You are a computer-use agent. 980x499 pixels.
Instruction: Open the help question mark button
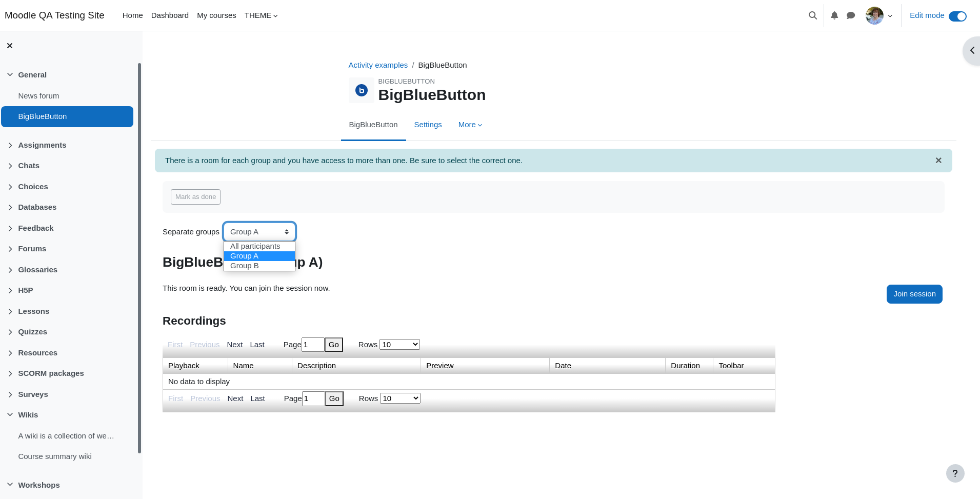[x=955, y=473]
